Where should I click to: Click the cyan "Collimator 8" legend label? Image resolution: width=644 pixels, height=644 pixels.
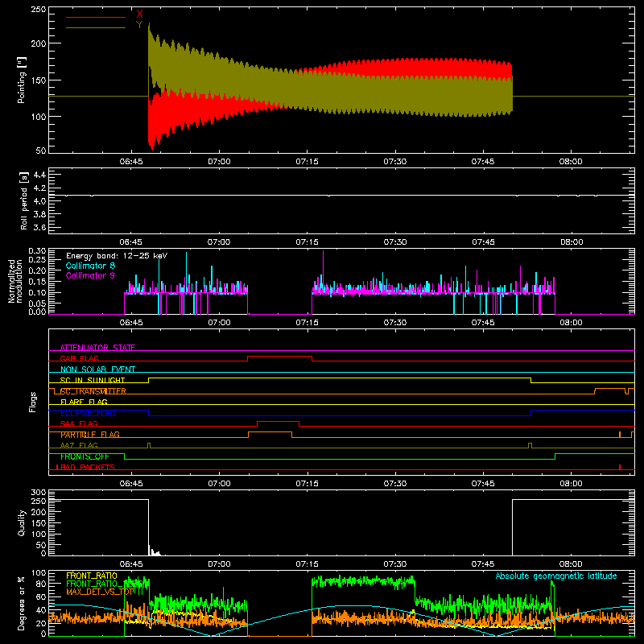(90, 266)
